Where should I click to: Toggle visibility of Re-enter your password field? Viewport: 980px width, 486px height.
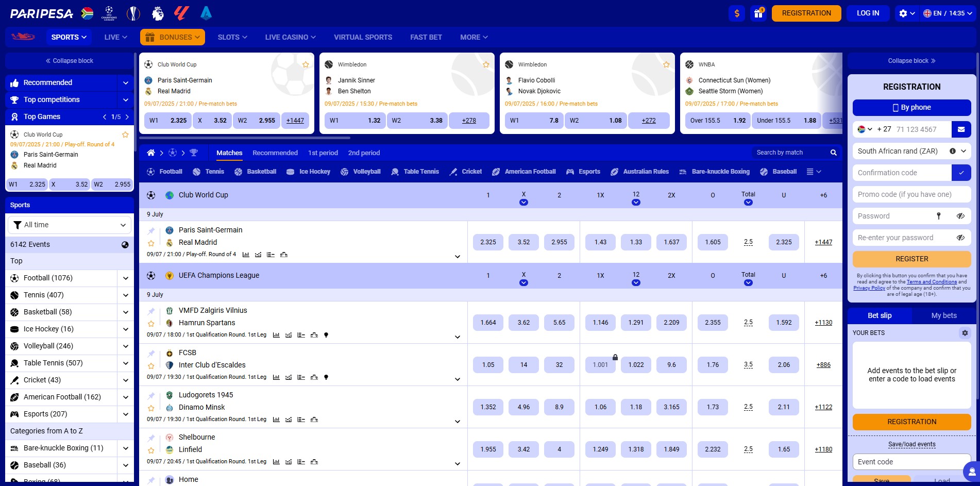pyautogui.click(x=960, y=238)
